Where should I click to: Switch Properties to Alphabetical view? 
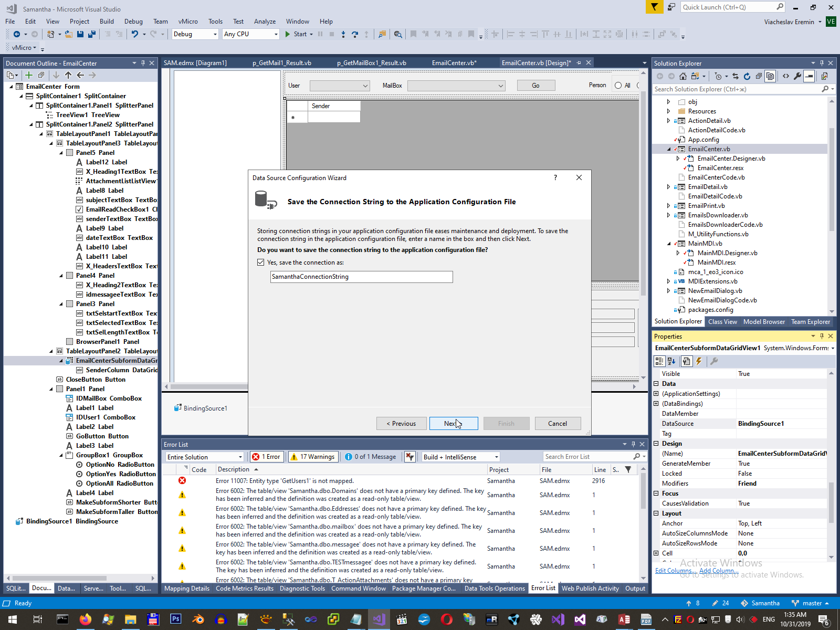(x=671, y=361)
